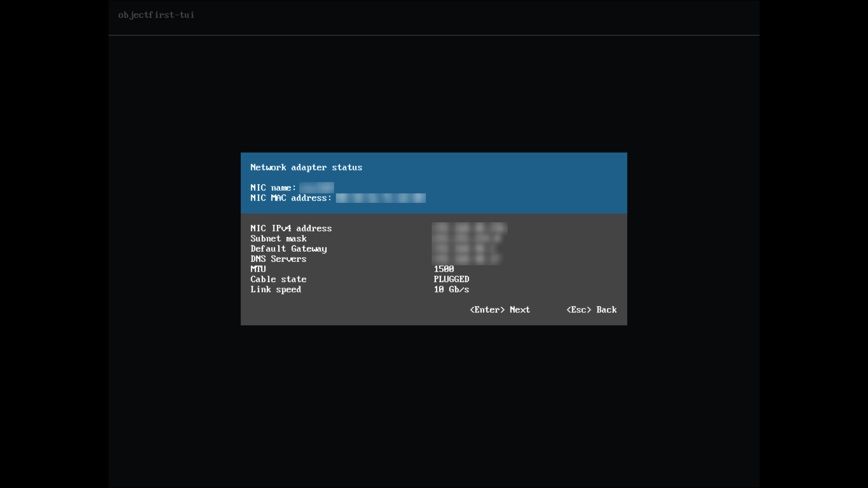The image size is (868, 488).
Task: Click the blurred NIC name value
Action: tap(316, 188)
